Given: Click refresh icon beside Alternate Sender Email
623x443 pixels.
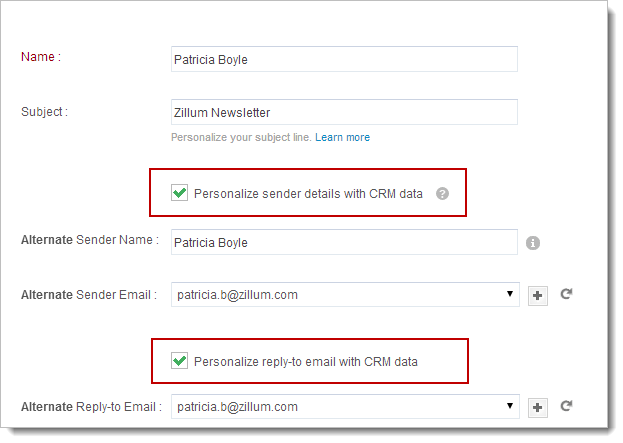Looking at the screenshot, I should tap(566, 295).
